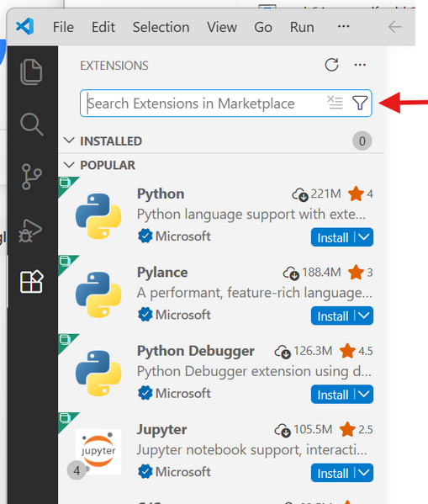Open Source Control view icon
428x504 pixels.
[x=31, y=177]
